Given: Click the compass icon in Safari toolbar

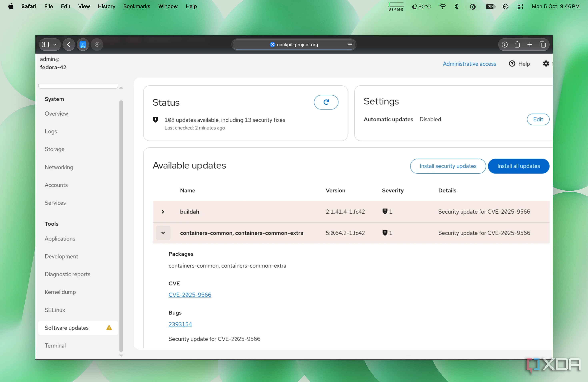Looking at the screenshot, I should coord(97,44).
